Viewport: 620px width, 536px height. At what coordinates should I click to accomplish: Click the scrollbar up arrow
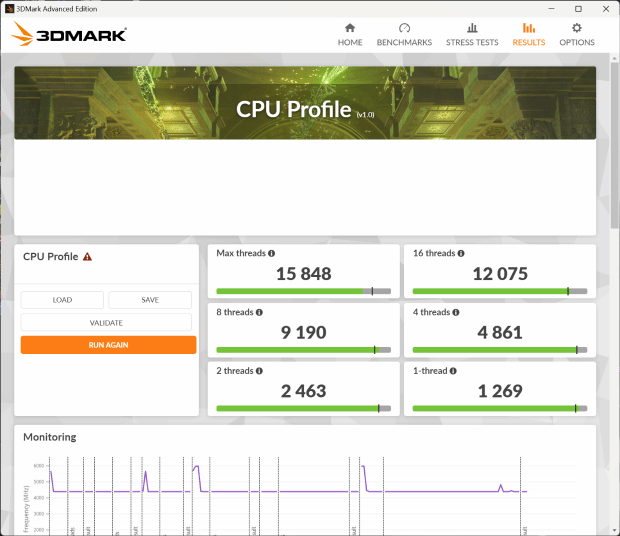[614, 58]
